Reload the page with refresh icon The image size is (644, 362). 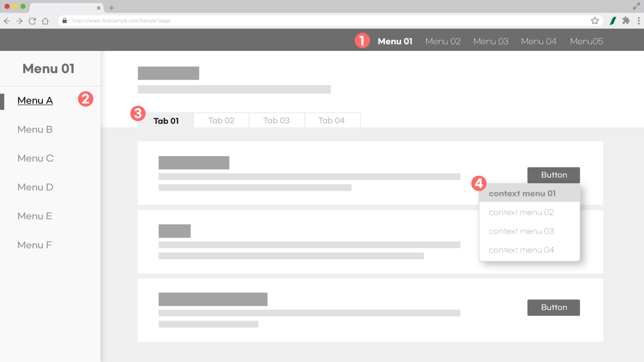(32, 21)
